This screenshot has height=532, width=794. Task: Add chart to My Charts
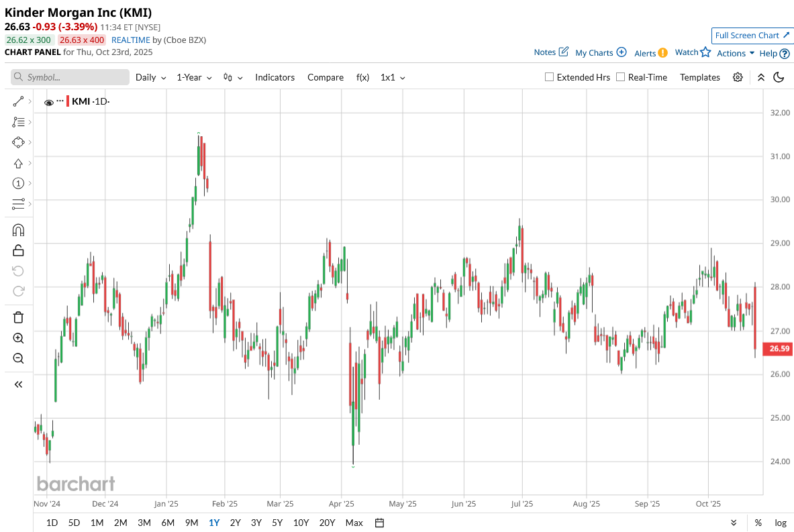pos(601,52)
